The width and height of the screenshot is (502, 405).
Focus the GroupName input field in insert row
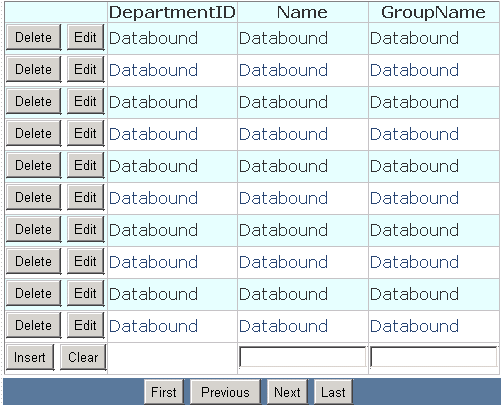pos(434,357)
